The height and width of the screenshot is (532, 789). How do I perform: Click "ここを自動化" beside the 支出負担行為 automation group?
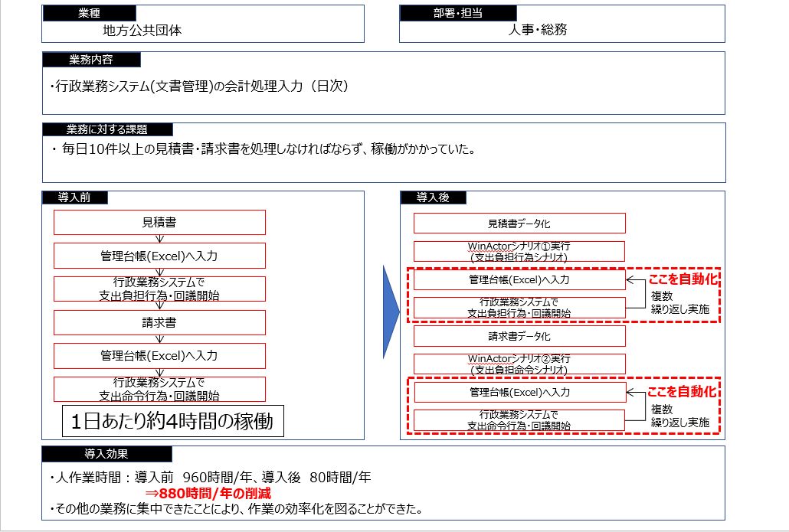683,279
